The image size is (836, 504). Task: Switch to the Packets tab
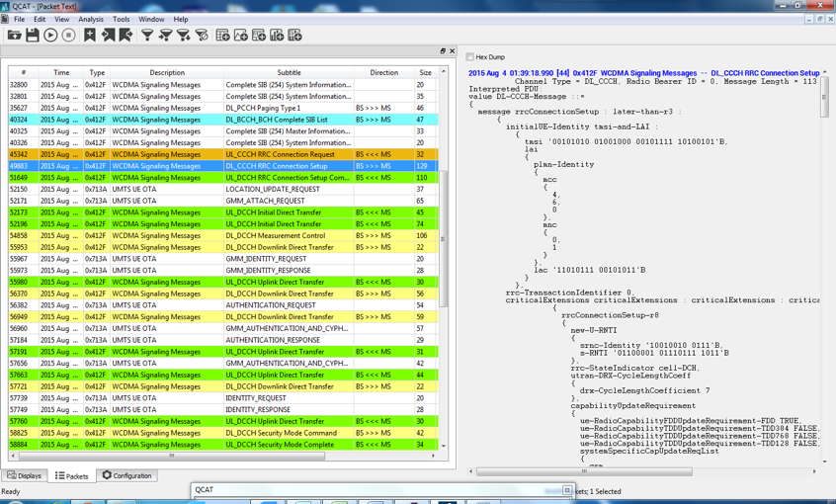71,475
